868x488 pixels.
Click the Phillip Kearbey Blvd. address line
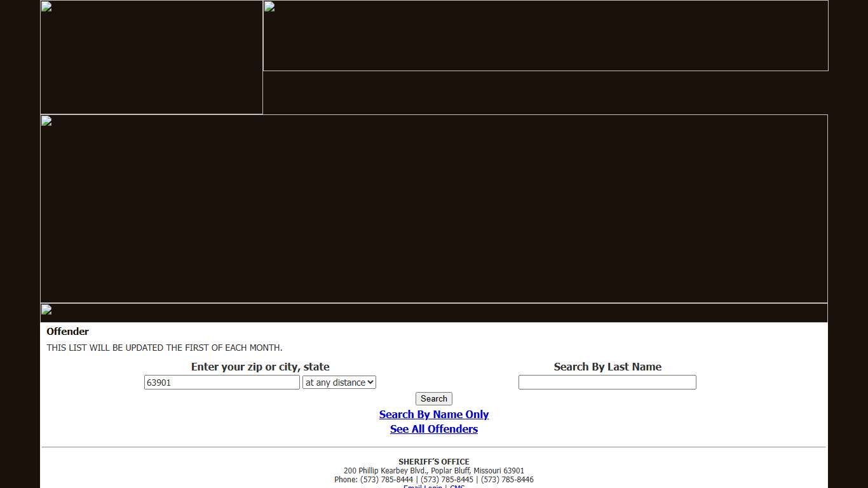click(x=434, y=471)
